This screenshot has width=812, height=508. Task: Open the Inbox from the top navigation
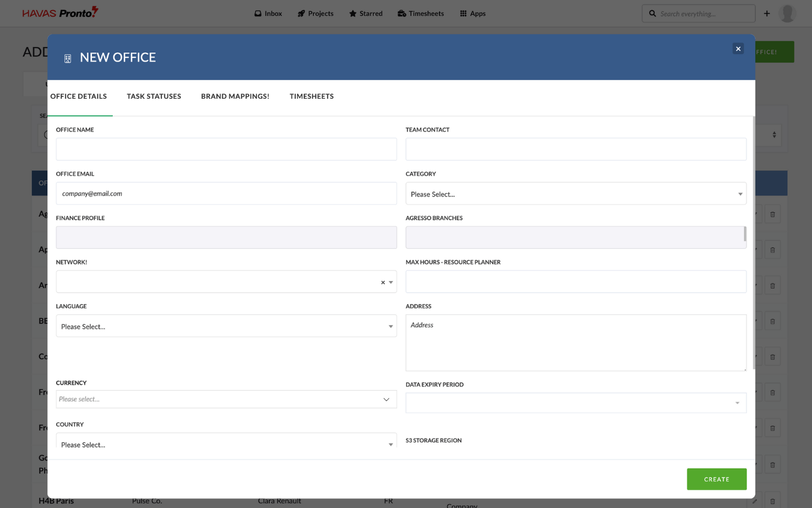[268, 14]
